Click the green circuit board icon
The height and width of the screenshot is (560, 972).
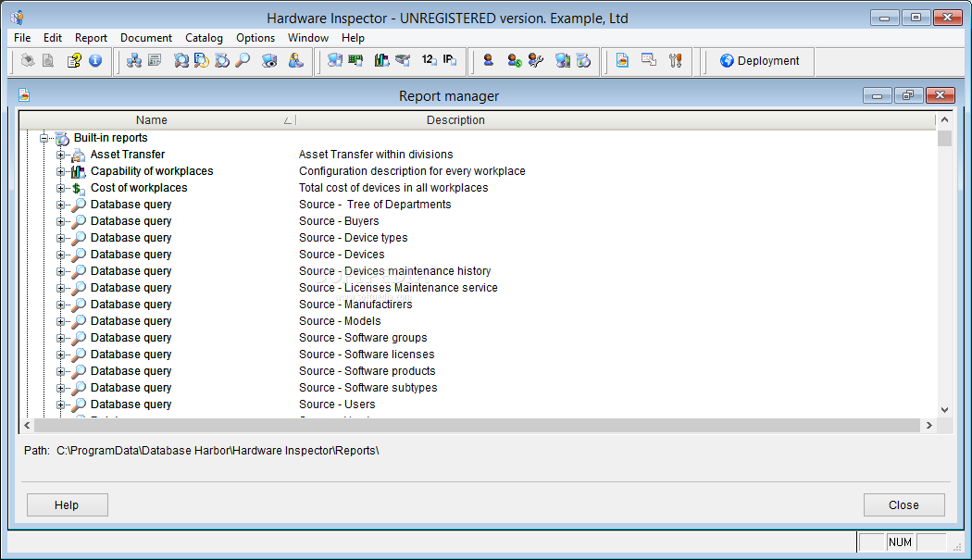coord(355,60)
